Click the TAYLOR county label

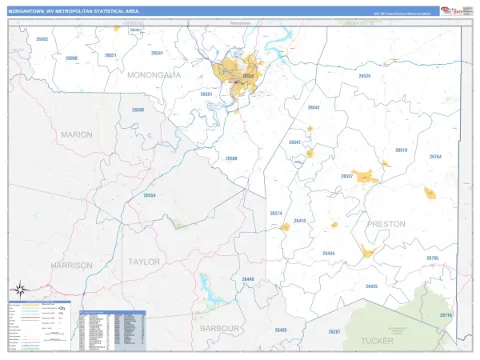144,262
